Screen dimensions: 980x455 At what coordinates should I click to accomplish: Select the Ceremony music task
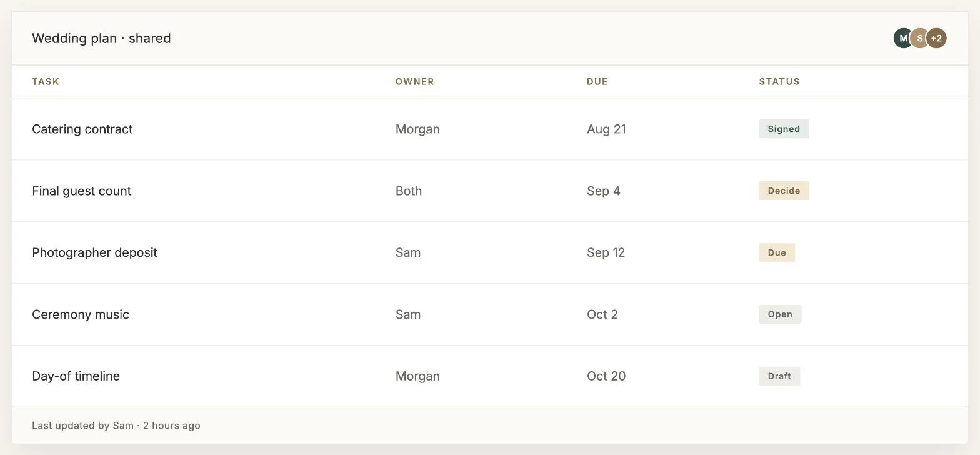(81, 314)
